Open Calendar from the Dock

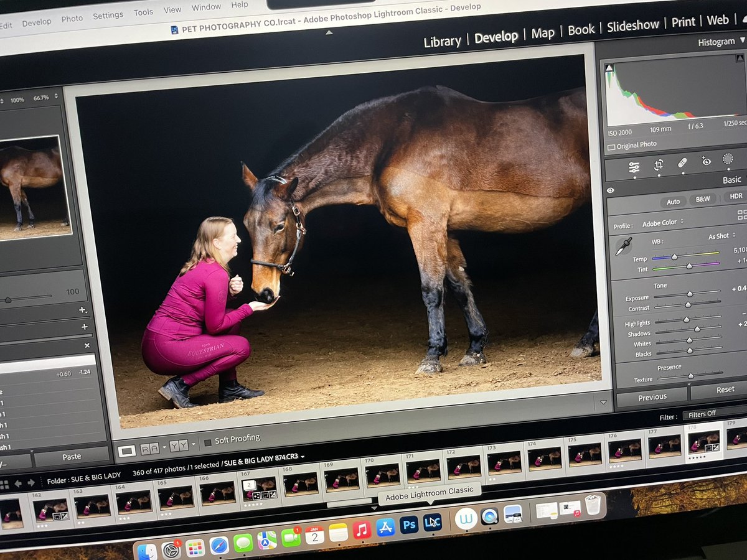coord(314,534)
